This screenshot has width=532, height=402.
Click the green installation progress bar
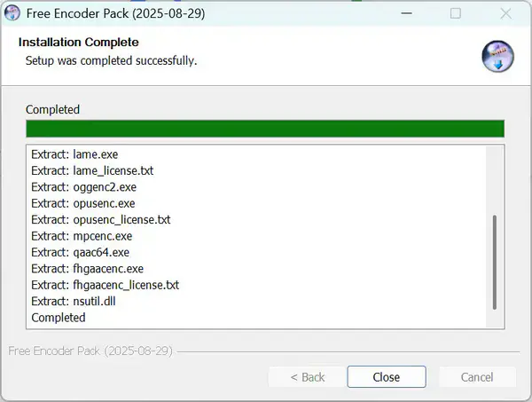[x=265, y=129]
